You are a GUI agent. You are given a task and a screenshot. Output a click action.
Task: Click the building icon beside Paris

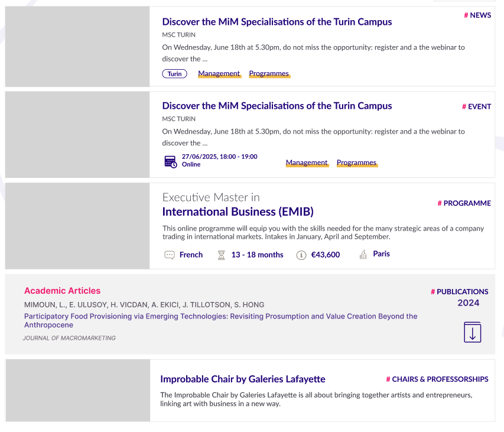pyautogui.click(x=363, y=254)
